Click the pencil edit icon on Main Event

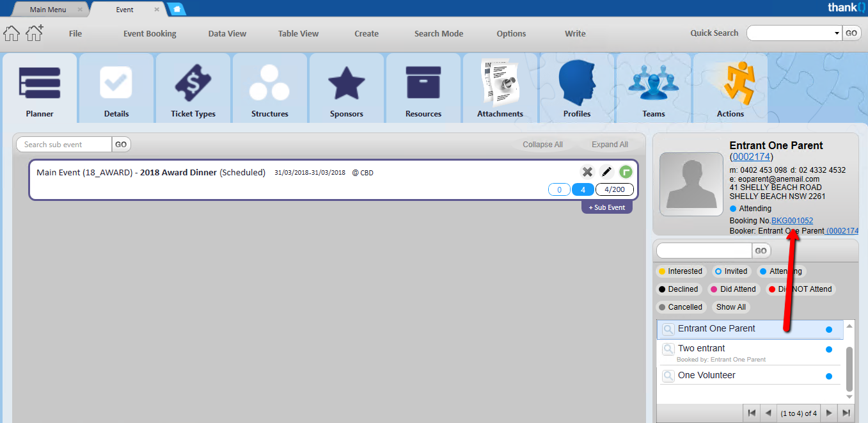point(606,172)
